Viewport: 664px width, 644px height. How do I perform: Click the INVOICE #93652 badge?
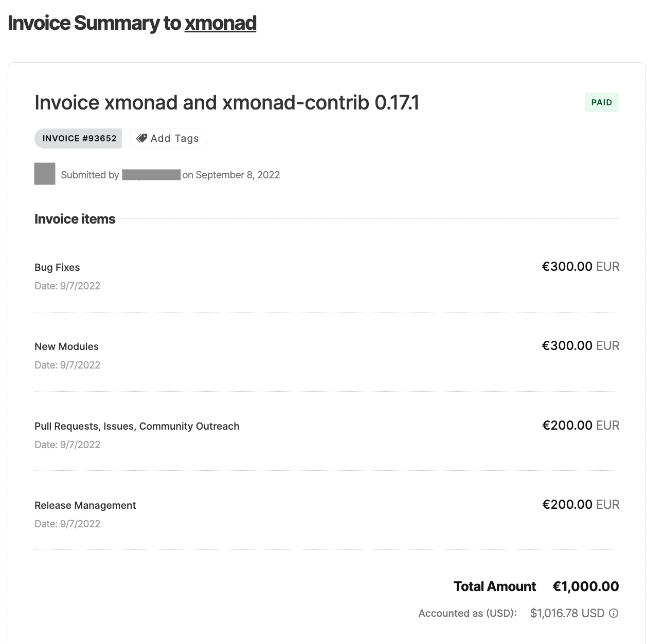pos(79,138)
